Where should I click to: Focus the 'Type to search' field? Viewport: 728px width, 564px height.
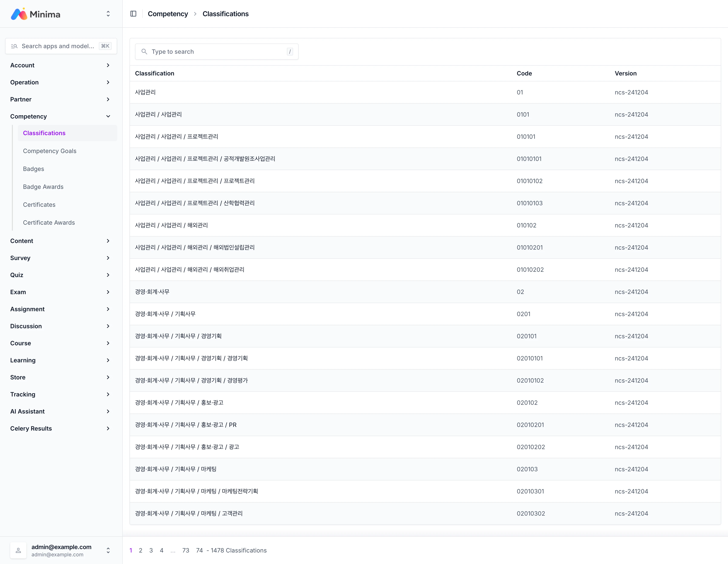point(217,52)
